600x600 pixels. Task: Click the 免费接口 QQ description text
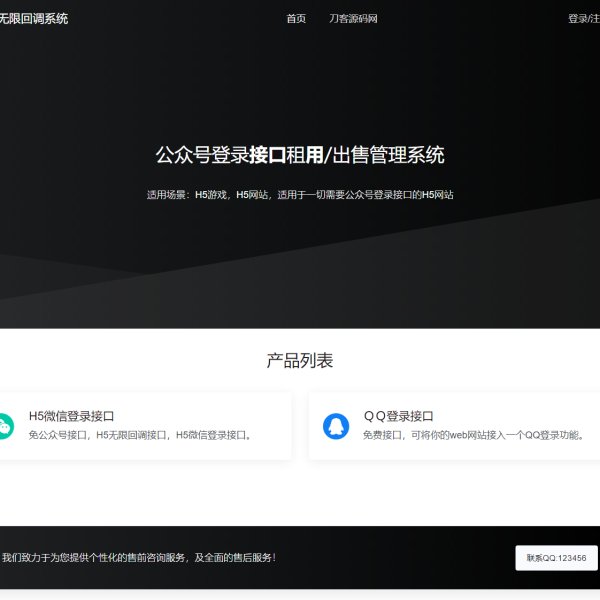(474, 435)
